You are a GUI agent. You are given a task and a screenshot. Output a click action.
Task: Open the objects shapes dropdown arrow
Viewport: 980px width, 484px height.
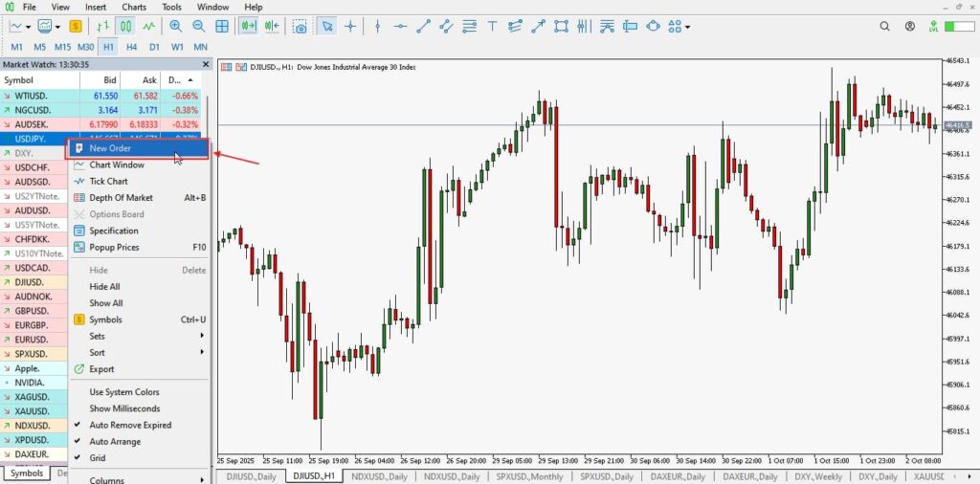(x=688, y=27)
